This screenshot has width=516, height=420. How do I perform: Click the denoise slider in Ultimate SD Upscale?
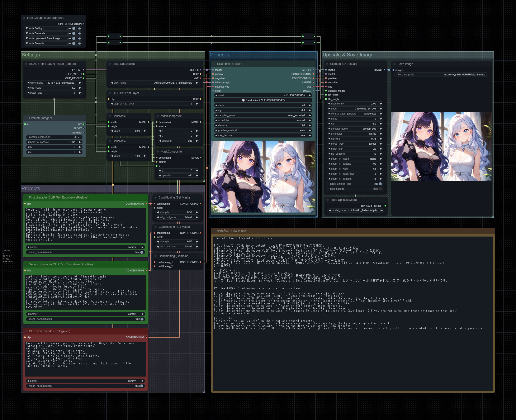pos(355,139)
